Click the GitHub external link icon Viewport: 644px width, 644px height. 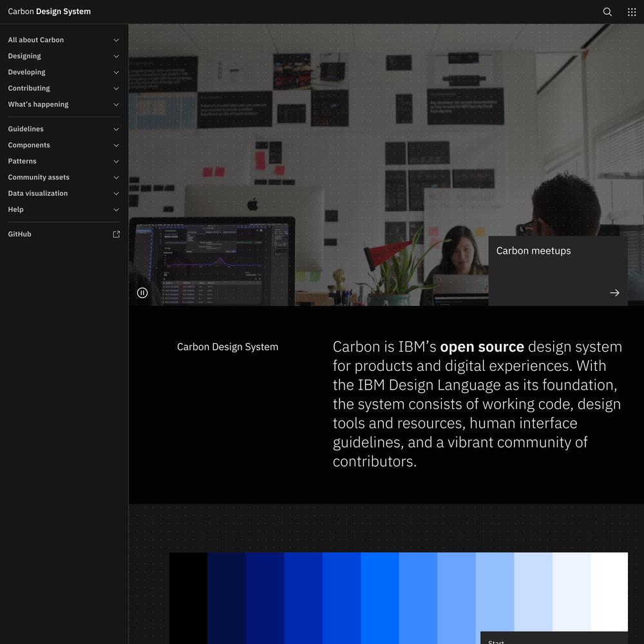(116, 234)
